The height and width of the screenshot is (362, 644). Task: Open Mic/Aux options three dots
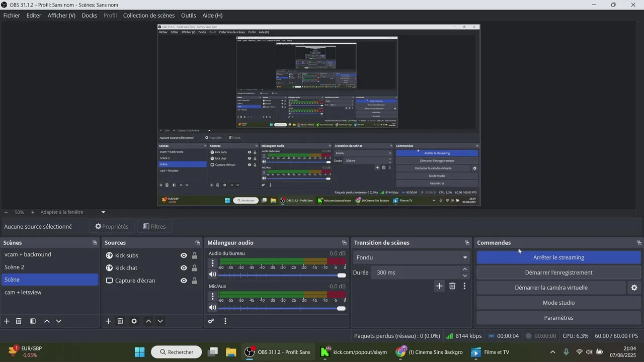point(213,296)
